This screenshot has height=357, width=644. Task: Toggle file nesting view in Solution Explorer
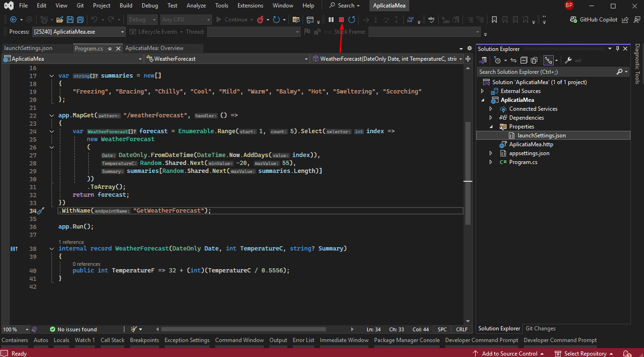pos(548,60)
